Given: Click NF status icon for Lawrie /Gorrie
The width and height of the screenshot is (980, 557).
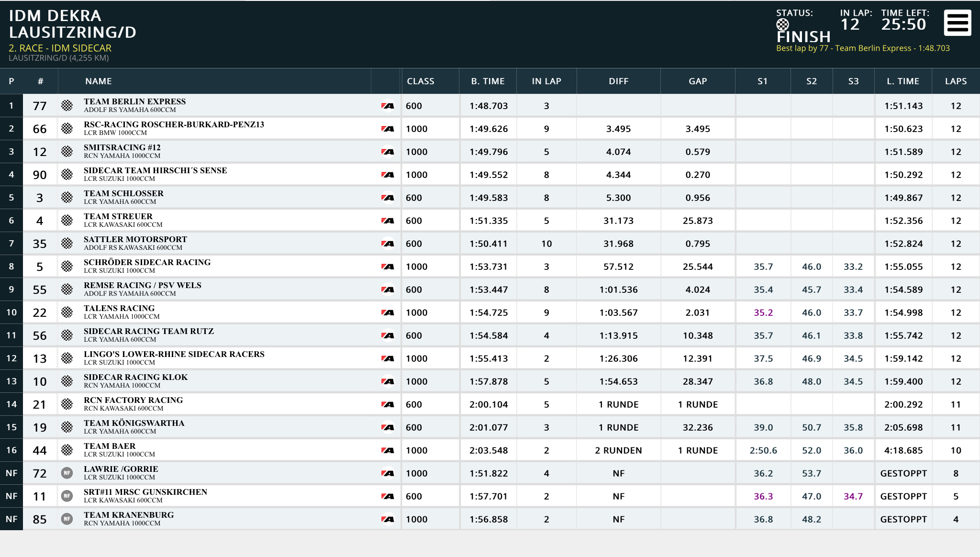Looking at the screenshot, I should tap(67, 473).
